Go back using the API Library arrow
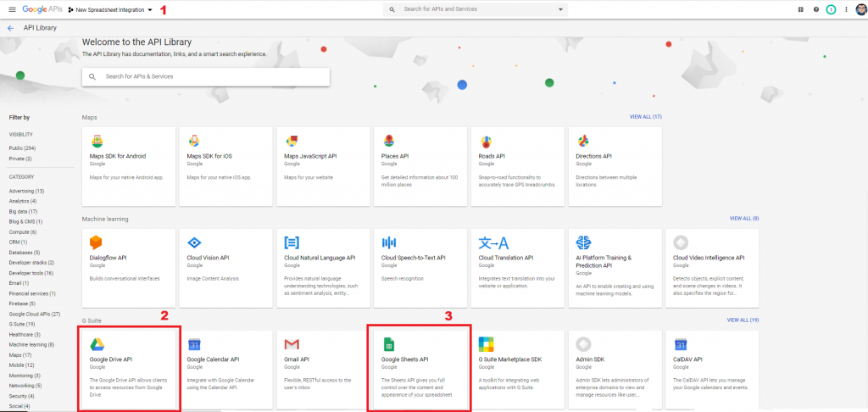This screenshot has height=412, width=868. [x=10, y=28]
